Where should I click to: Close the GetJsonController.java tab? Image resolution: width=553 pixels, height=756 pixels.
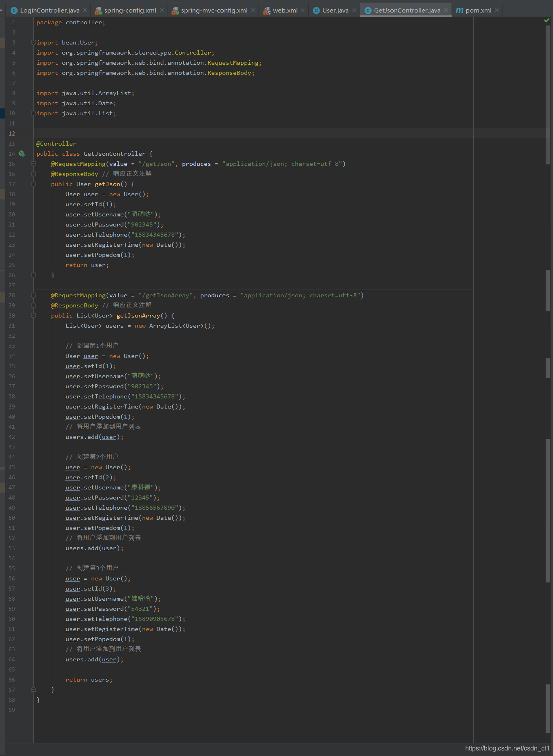point(446,10)
